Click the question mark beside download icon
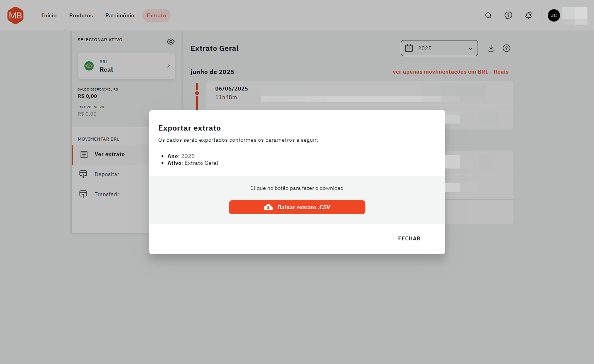594x364 pixels. coord(506,48)
